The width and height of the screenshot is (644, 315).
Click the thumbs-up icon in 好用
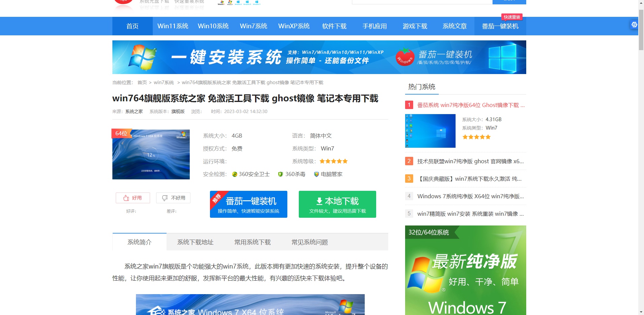point(126,198)
